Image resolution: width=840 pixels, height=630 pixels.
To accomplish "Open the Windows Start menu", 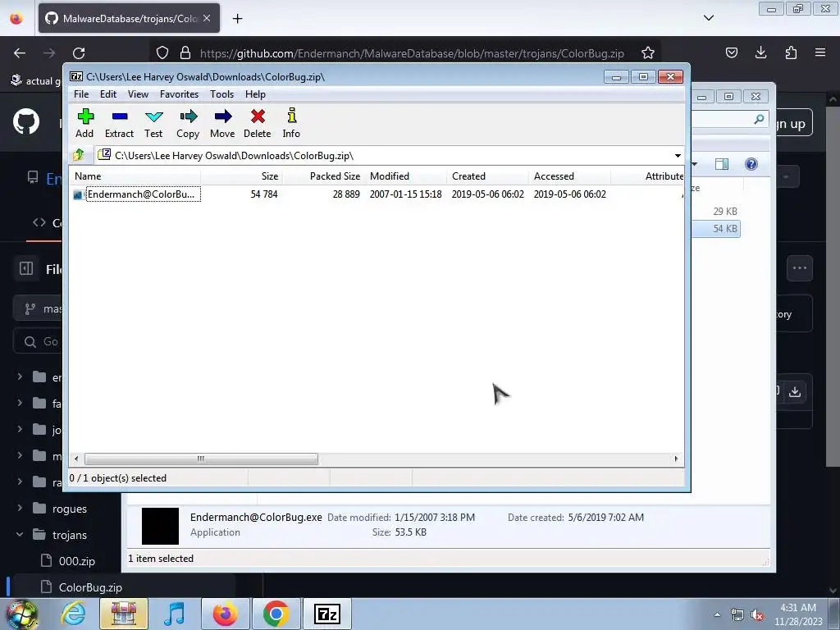I will coord(22,614).
